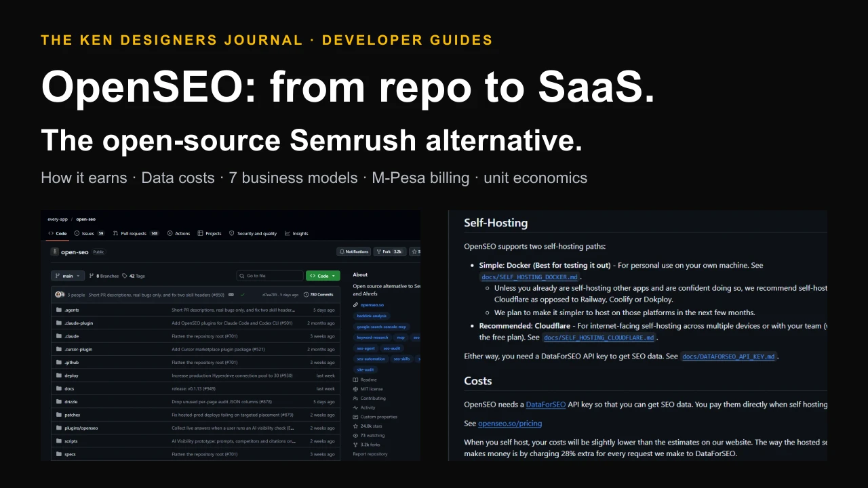Click the 24.0k stars link
The width and height of the screenshot is (868, 488).
point(368,426)
